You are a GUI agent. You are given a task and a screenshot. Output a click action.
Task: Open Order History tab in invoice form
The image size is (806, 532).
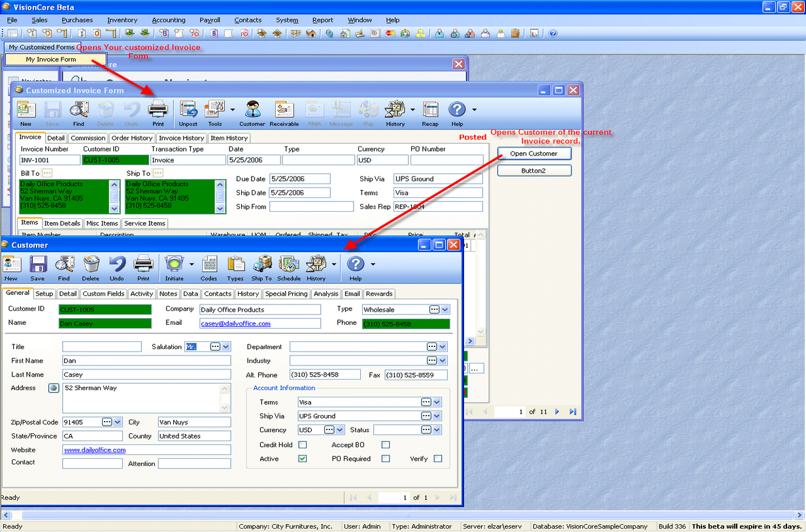(x=132, y=138)
